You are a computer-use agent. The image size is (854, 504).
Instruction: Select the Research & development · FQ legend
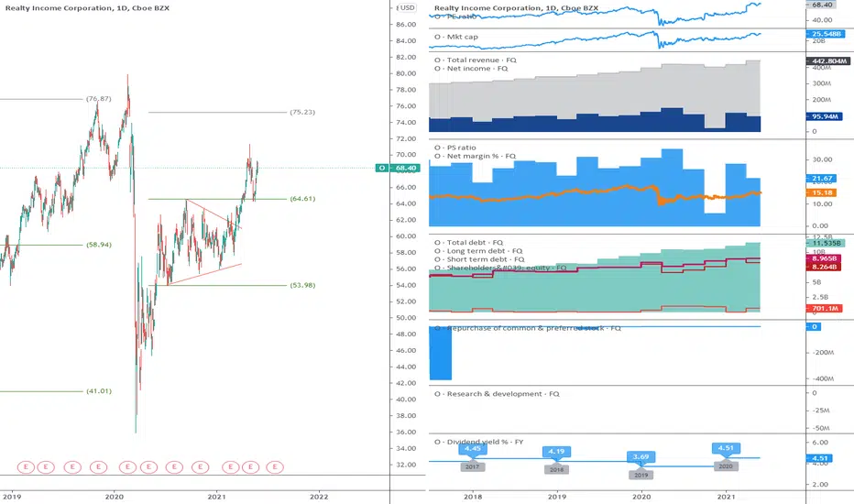pos(497,393)
